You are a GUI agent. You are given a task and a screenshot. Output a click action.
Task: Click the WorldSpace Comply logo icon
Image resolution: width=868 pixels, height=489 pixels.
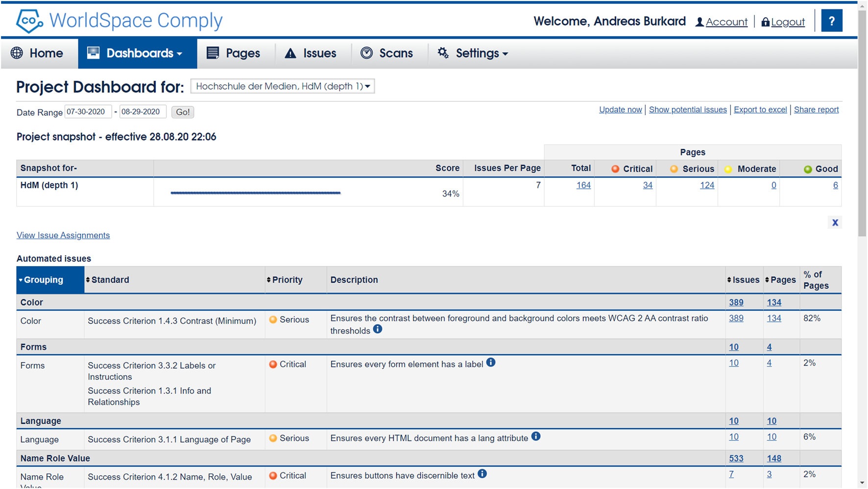tap(29, 21)
